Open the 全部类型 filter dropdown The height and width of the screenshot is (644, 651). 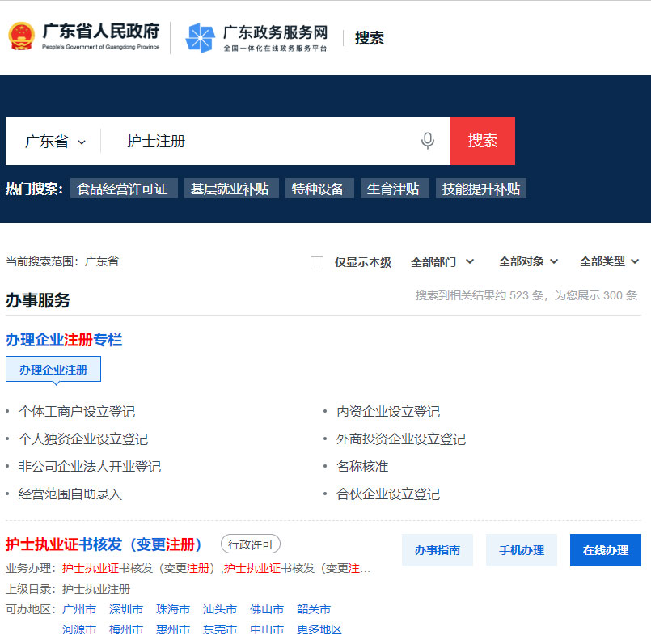610,261
